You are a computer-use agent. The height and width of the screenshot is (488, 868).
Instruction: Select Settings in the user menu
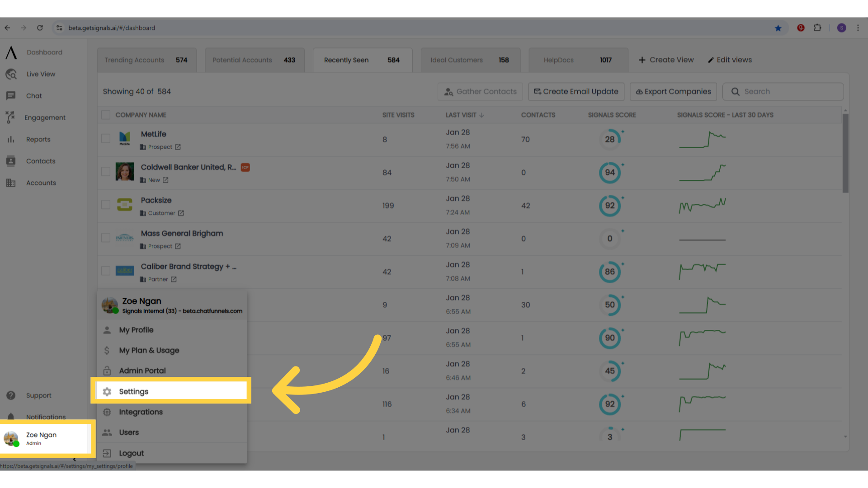(x=171, y=391)
